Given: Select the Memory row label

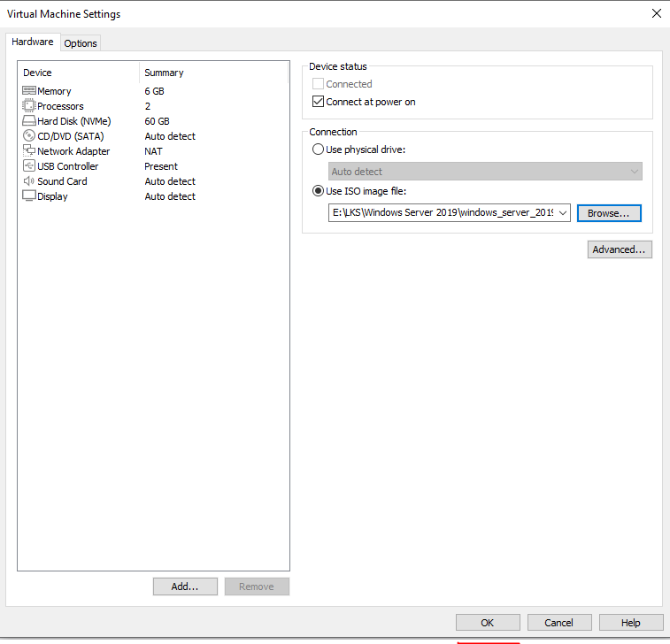Looking at the screenshot, I should 54,91.
